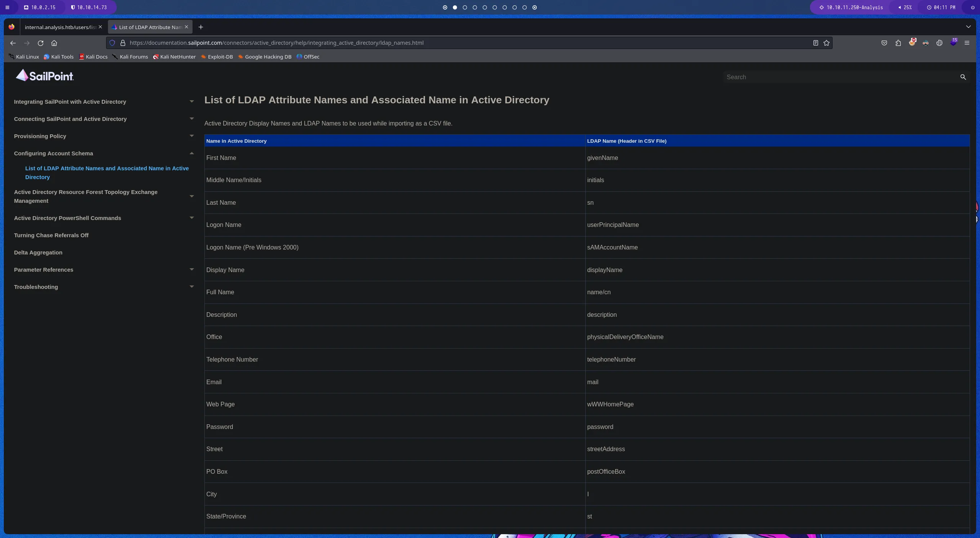This screenshot has height=538, width=980.
Task: Click the SailPoint logo
Action: coord(44,76)
